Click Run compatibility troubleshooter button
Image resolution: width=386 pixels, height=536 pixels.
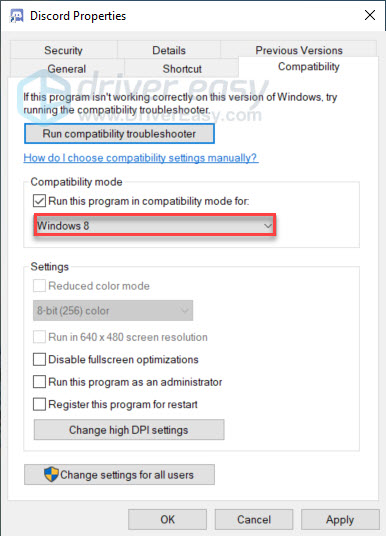pyautogui.click(x=119, y=134)
